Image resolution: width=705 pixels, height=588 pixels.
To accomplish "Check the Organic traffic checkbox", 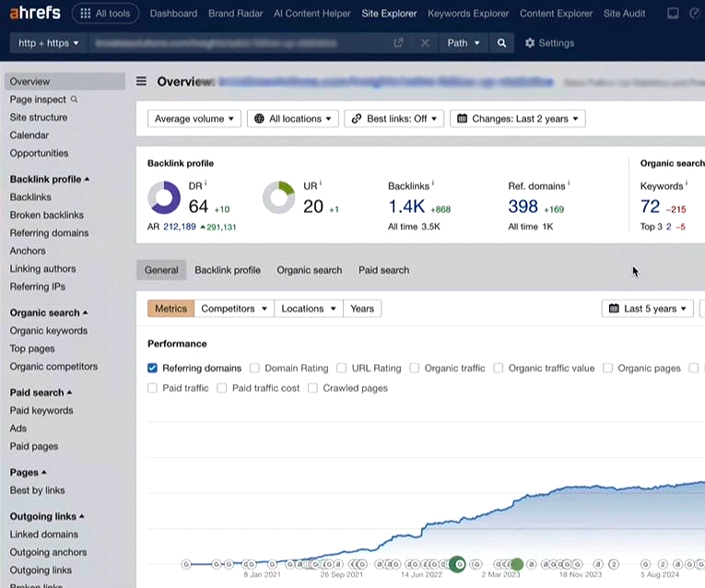I will click(x=415, y=368).
